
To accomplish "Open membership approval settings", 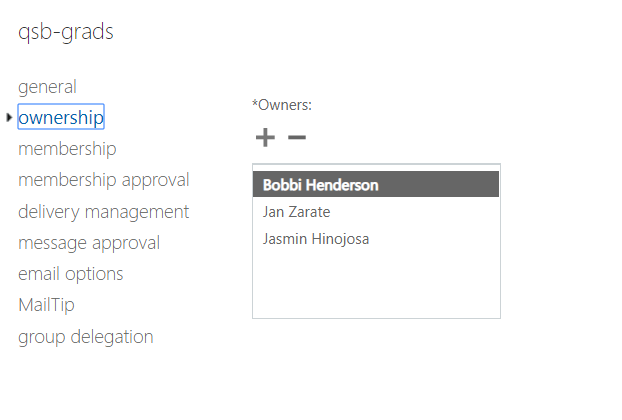I will tap(104, 180).
